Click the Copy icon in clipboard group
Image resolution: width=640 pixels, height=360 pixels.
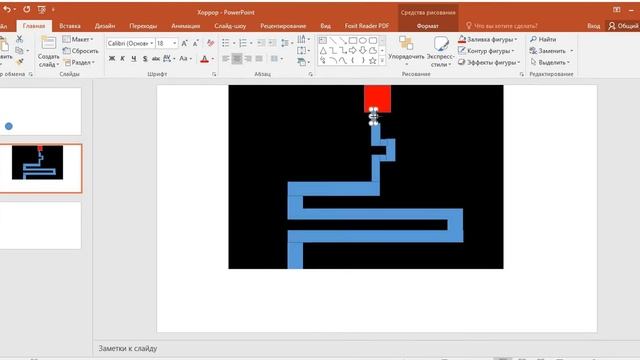click(x=19, y=51)
